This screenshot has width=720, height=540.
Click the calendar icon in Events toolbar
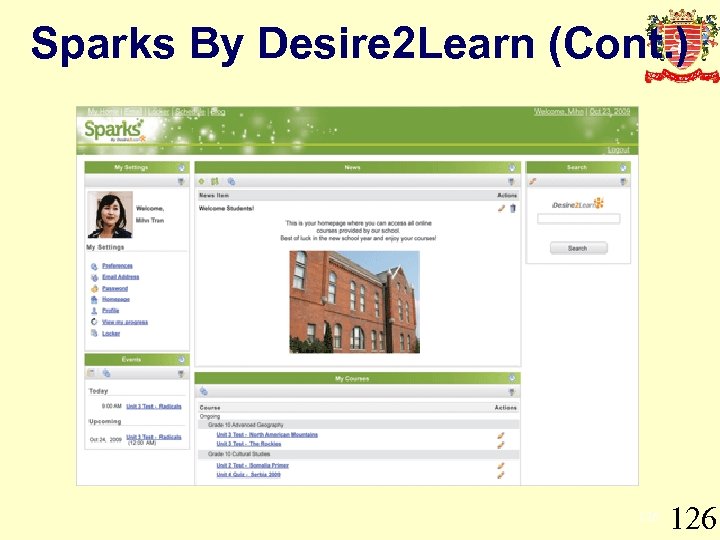91,373
